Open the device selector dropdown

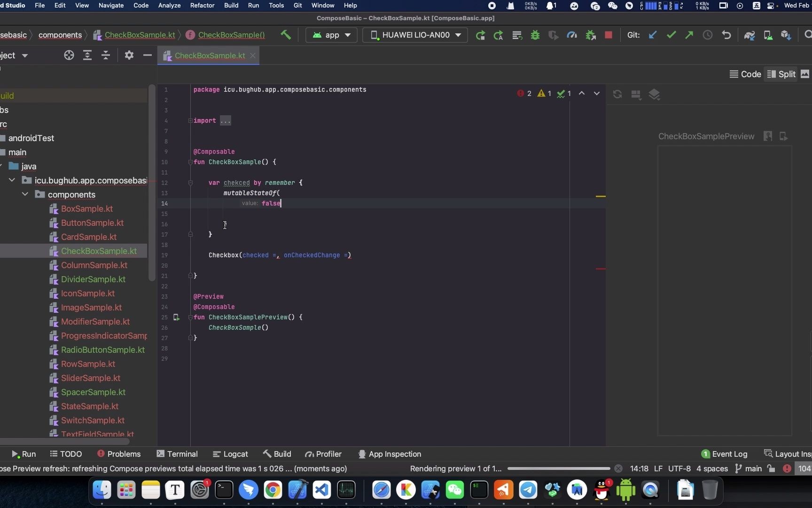pos(414,35)
